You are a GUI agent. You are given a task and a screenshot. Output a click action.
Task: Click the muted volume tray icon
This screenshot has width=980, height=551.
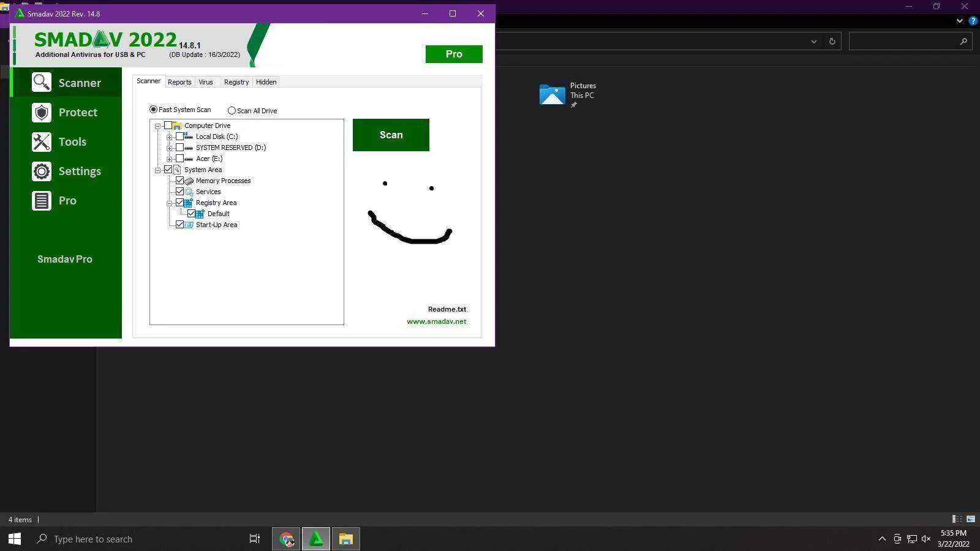pyautogui.click(x=926, y=539)
